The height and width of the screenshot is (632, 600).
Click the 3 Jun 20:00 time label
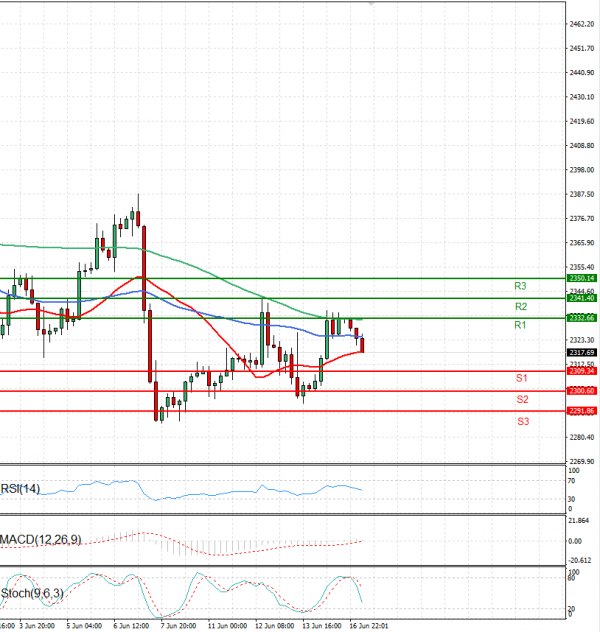point(37,626)
